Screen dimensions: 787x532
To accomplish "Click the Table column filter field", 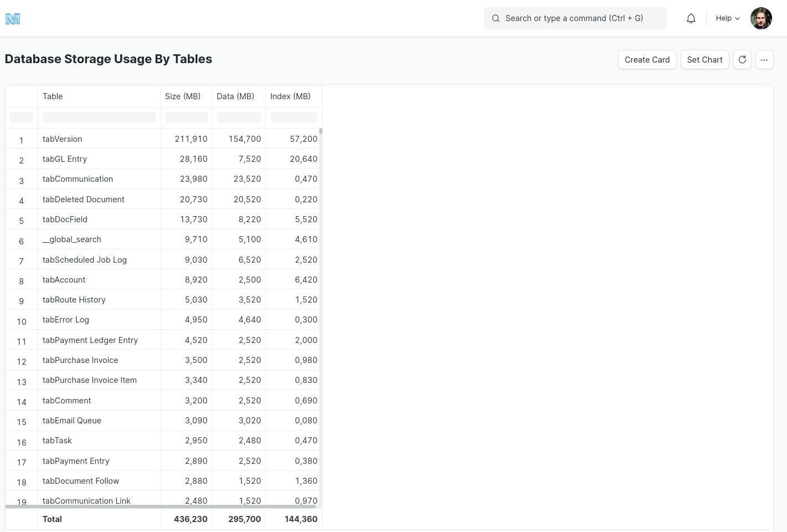I will pos(99,117).
